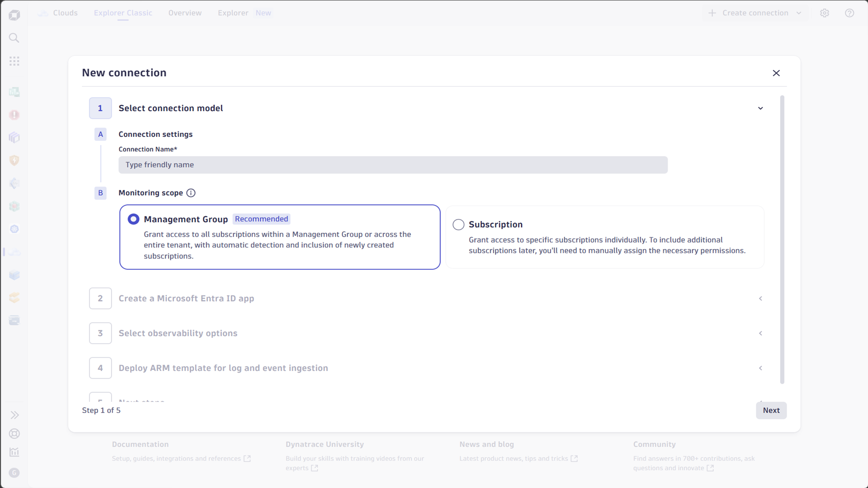Click the Next button
The height and width of the screenshot is (488, 868).
coord(771,410)
